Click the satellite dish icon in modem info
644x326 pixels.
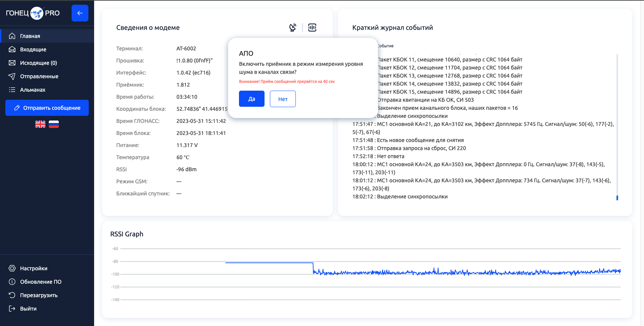293,28
